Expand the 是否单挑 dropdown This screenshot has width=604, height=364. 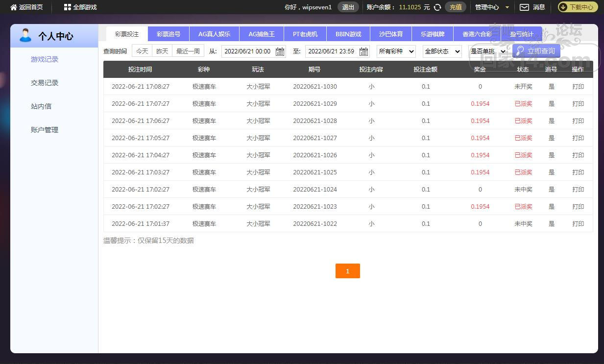pos(487,51)
